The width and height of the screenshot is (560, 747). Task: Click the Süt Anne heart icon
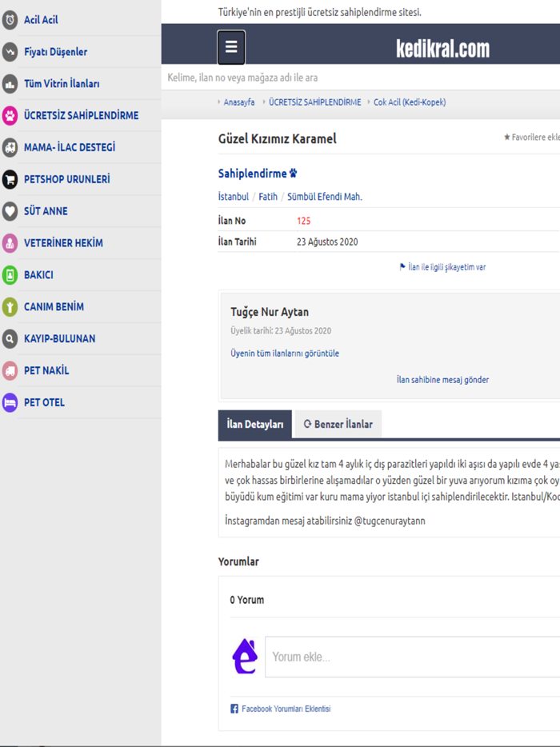pos(10,211)
